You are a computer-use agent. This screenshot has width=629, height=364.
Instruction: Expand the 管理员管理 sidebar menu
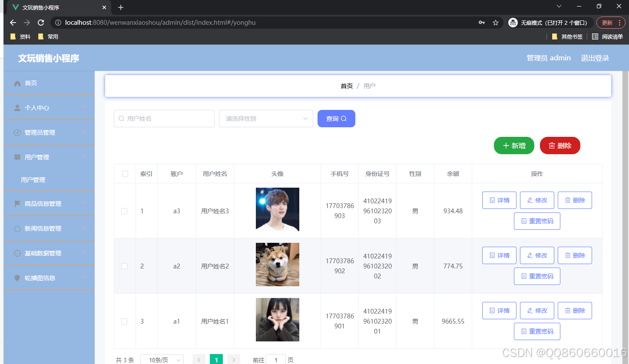(x=49, y=132)
